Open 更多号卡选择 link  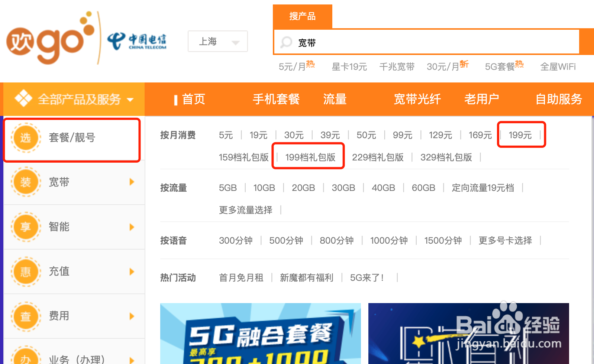tap(505, 241)
